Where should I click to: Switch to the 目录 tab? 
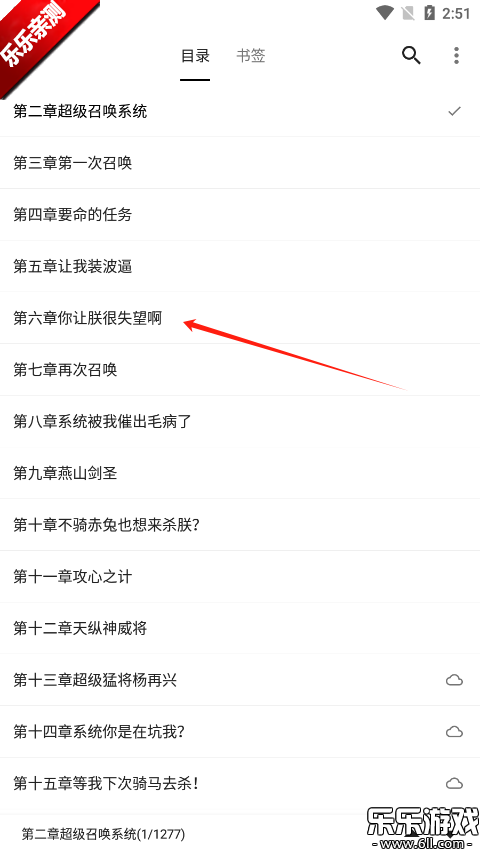point(195,55)
